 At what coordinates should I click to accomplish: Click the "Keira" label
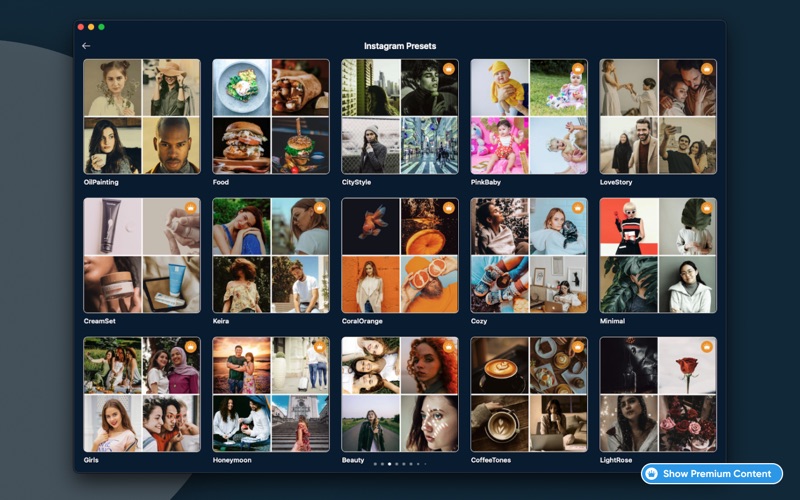220,321
